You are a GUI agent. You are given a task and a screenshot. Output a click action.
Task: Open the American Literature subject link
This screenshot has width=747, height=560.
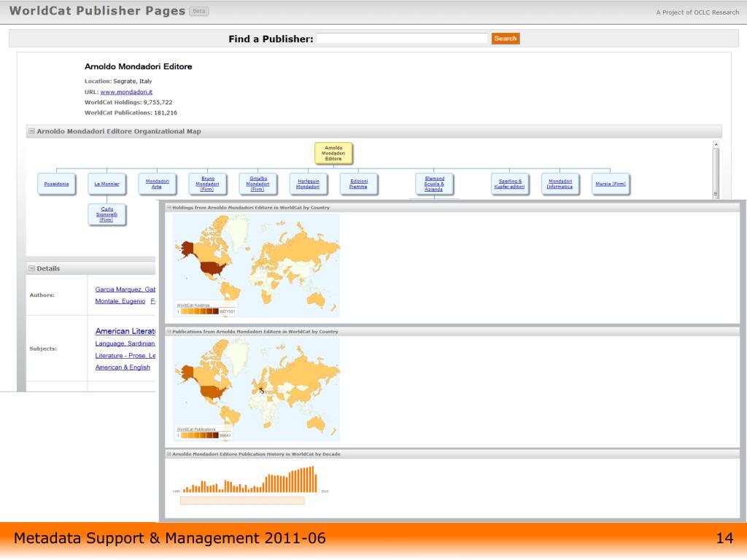coord(125,331)
